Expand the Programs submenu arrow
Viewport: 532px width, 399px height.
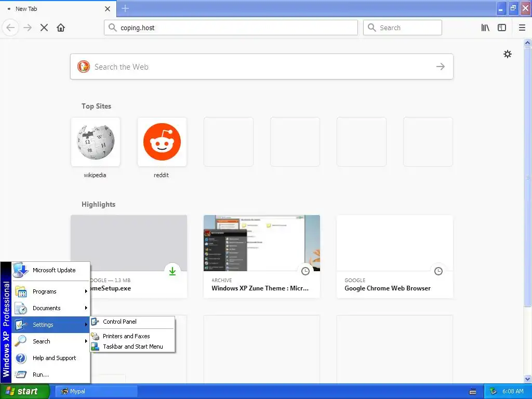(x=86, y=291)
